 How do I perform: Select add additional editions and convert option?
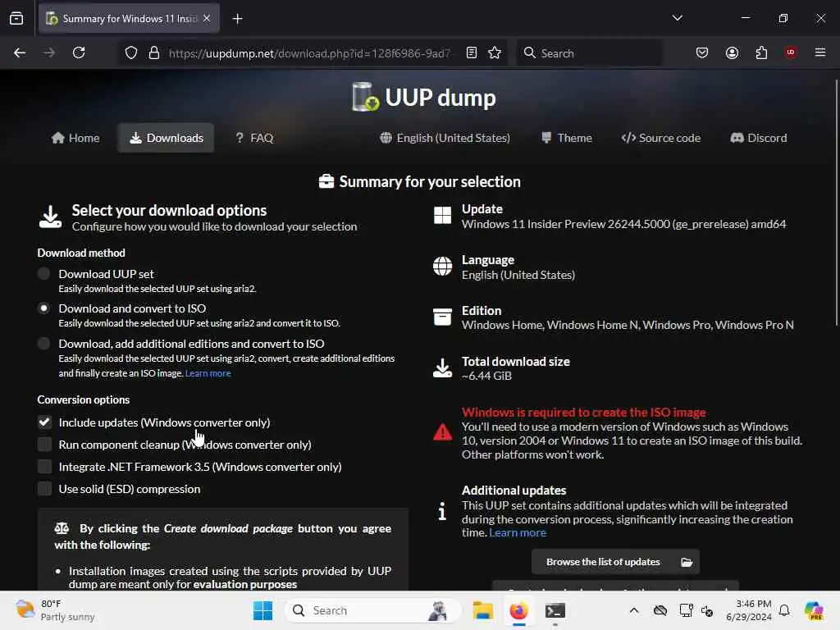pos(44,344)
